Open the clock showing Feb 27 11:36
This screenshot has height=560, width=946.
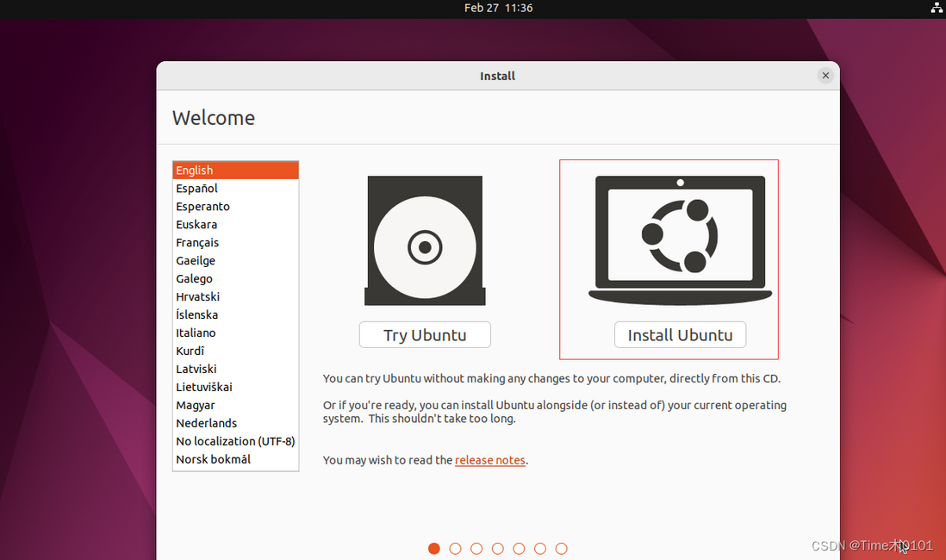(x=498, y=8)
